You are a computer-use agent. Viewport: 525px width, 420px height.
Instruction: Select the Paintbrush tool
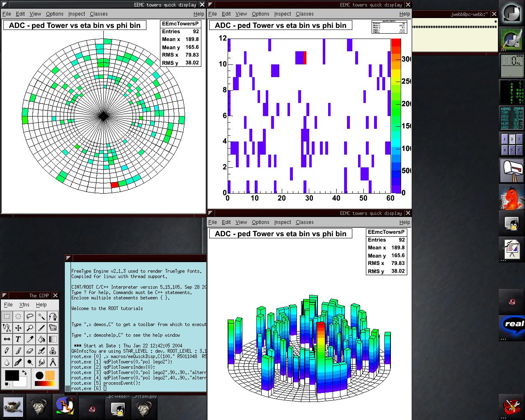(x=18, y=351)
